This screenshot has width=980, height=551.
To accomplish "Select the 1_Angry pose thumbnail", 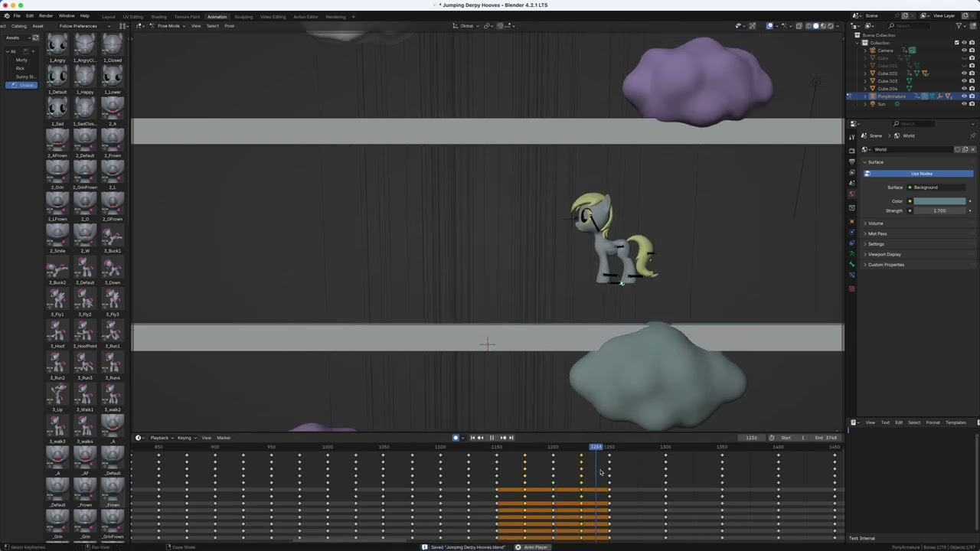I will pos(57,47).
